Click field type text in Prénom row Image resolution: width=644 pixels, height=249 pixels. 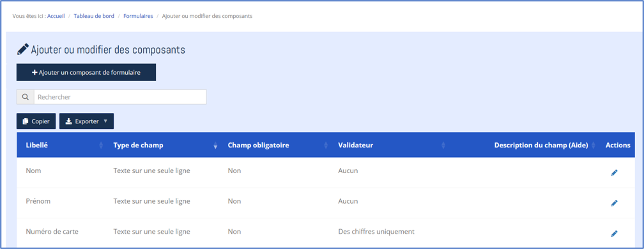coord(151,201)
